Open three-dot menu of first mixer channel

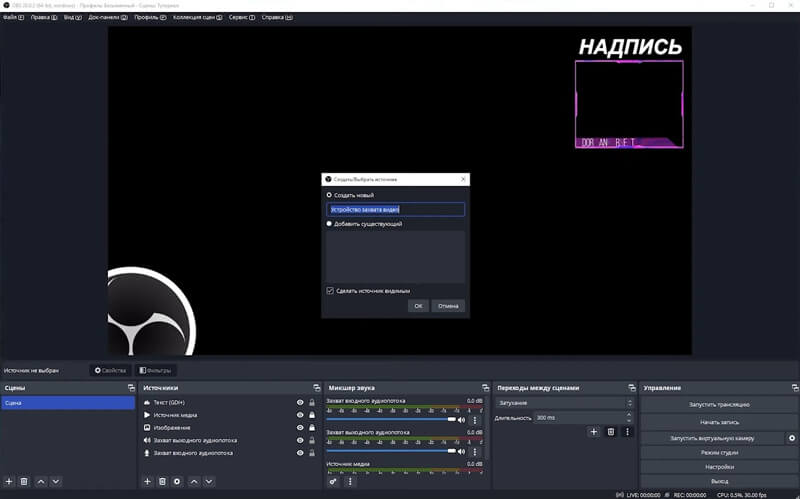475,420
